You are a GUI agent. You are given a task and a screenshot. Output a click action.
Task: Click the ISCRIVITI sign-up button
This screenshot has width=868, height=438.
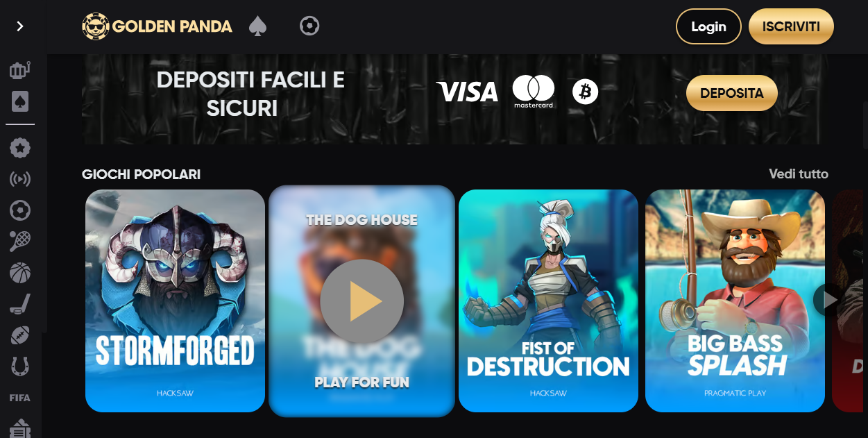click(x=791, y=26)
